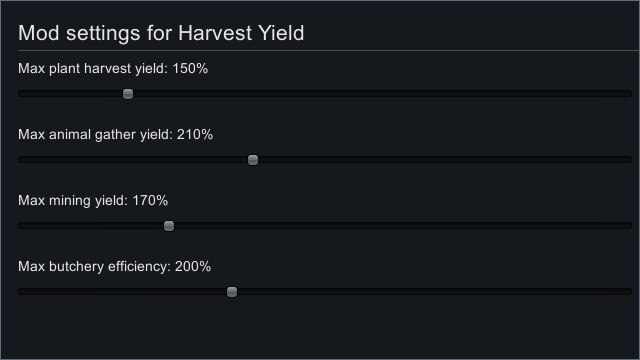Set mining yield slider to its maximum end

coord(630,226)
